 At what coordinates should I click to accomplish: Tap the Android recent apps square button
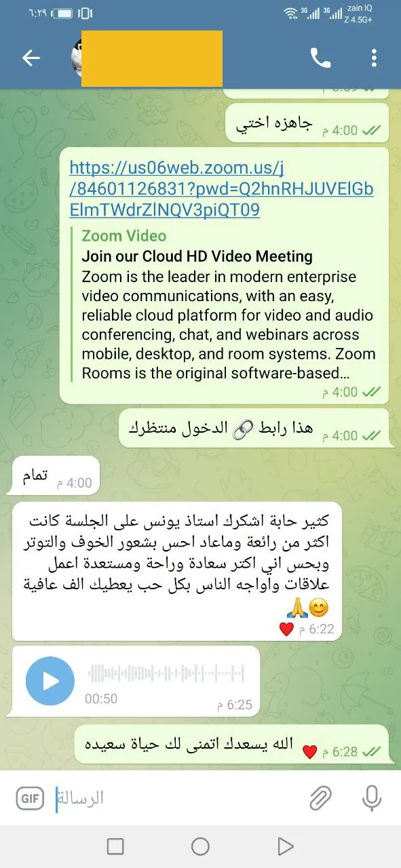tap(115, 846)
